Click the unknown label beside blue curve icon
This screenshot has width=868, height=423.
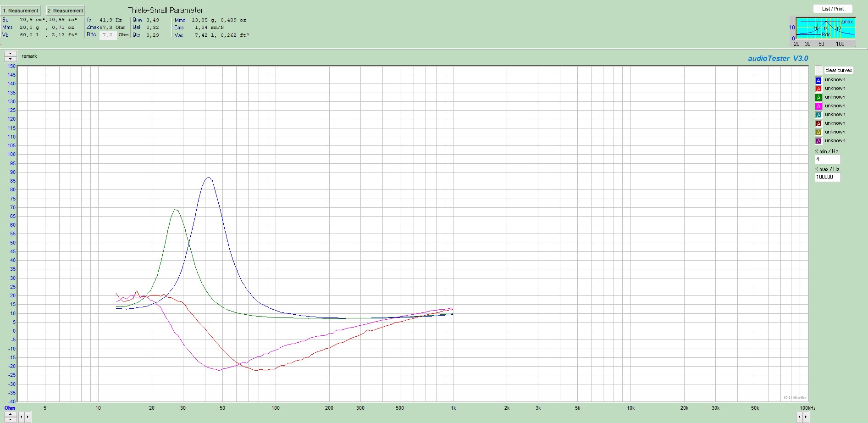835,79
